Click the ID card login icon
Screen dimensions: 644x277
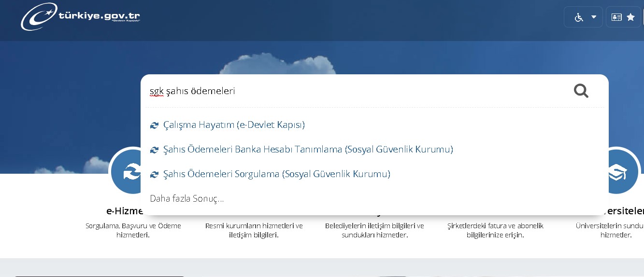[x=616, y=17]
